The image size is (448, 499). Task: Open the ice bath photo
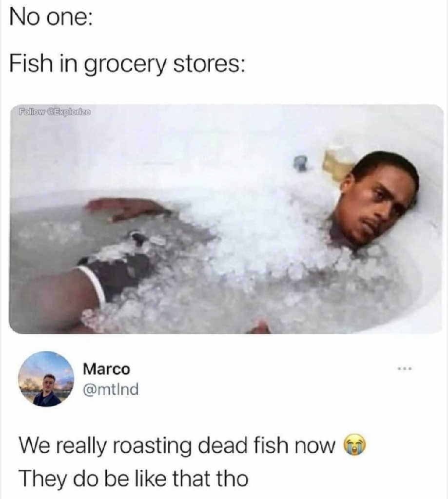tap(226, 219)
